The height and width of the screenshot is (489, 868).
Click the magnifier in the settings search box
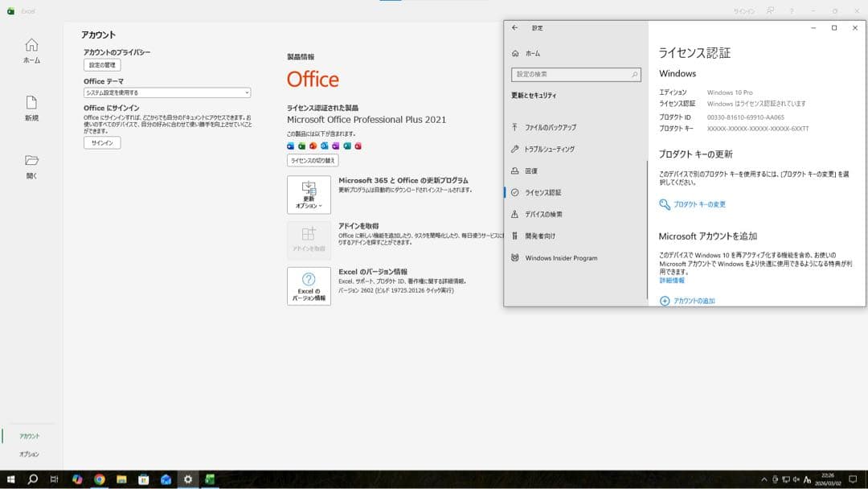point(634,75)
